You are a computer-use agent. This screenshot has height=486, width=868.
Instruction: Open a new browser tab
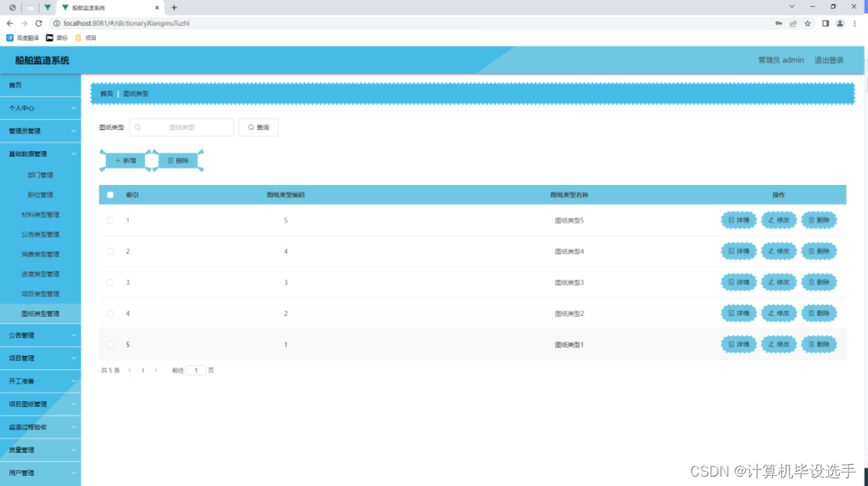click(174, 8)
